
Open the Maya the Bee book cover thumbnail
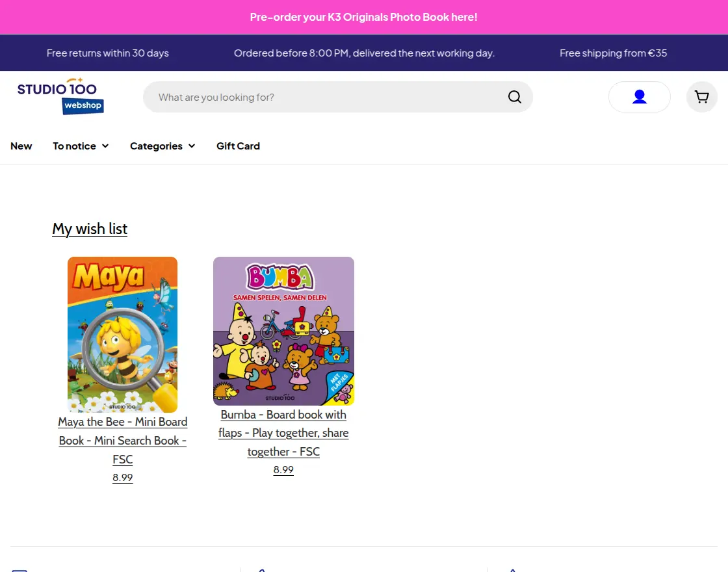pos(123,334)
